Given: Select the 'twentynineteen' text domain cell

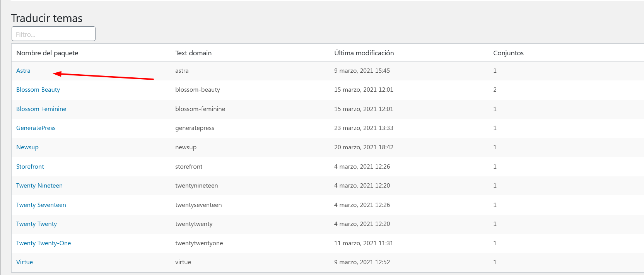Looking at the screenshot, I should coord(196,186).
